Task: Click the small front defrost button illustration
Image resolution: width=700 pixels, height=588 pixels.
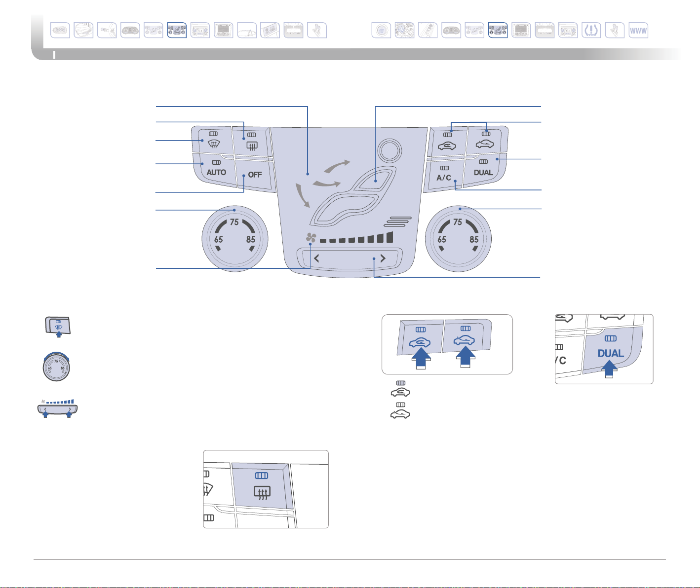Action: coord(58,326)
